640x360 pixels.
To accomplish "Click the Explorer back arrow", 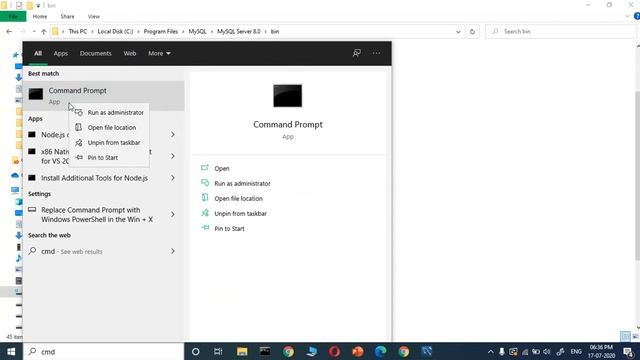I will [x=9, y=31].
